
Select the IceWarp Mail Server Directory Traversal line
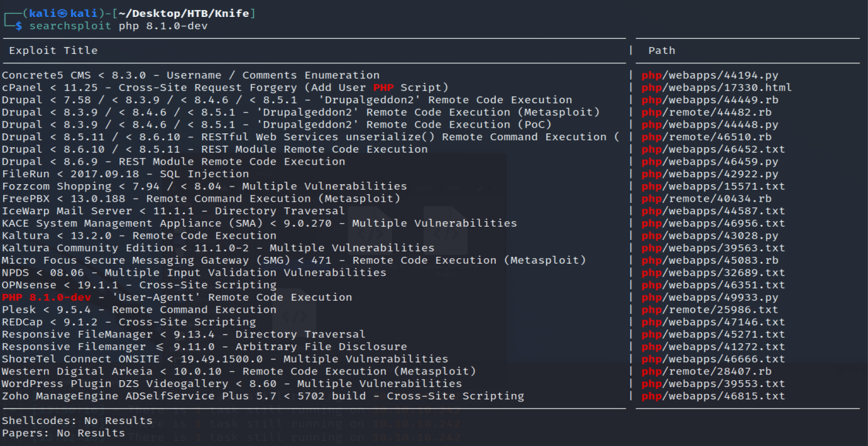pos(173,211)
